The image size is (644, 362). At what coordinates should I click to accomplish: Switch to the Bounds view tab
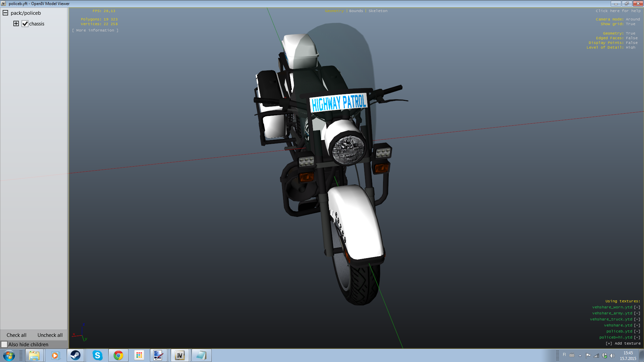(356, 11)
